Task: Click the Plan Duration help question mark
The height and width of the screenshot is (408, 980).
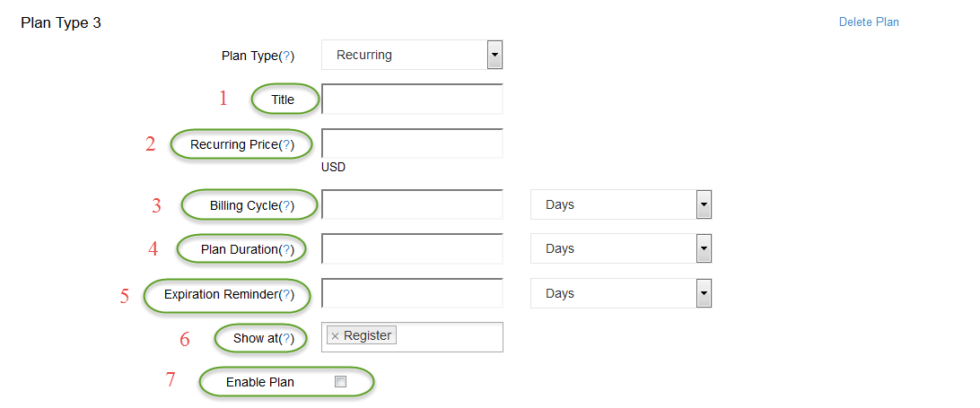Action: point(285,249)
